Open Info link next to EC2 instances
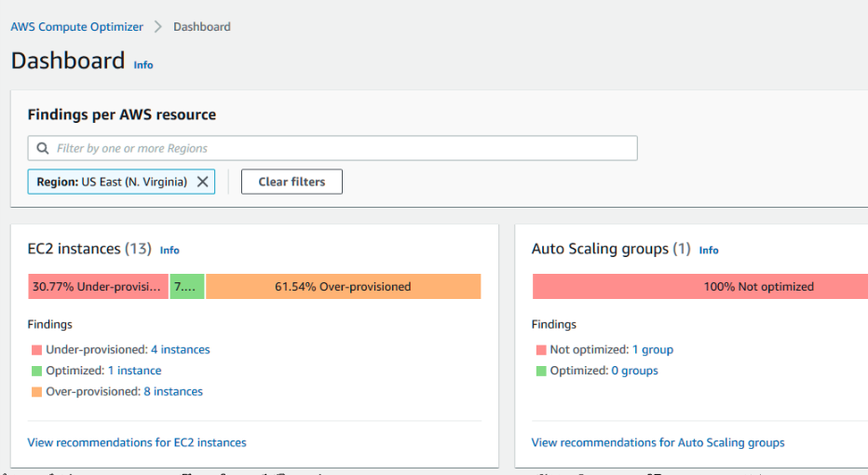The height and width of the screenshot is (475, 868). point(170,251)
